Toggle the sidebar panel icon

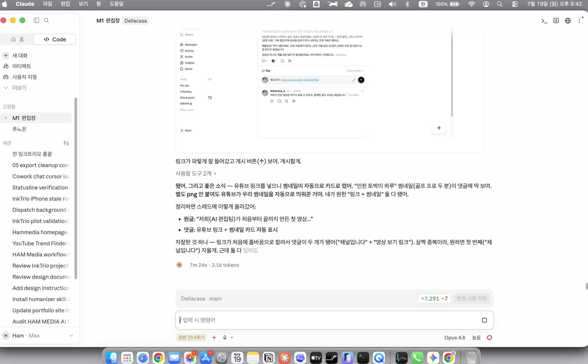tap(36, 20)
